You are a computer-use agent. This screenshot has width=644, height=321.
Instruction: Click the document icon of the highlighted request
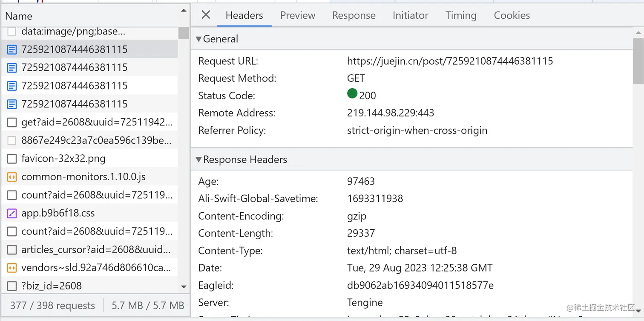point(12,49)
